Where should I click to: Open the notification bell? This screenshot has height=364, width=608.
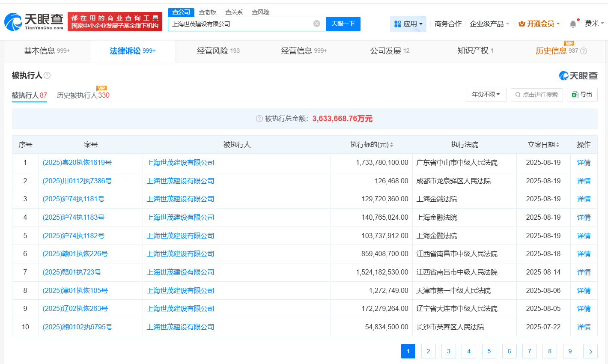click(x=573, y=24)
